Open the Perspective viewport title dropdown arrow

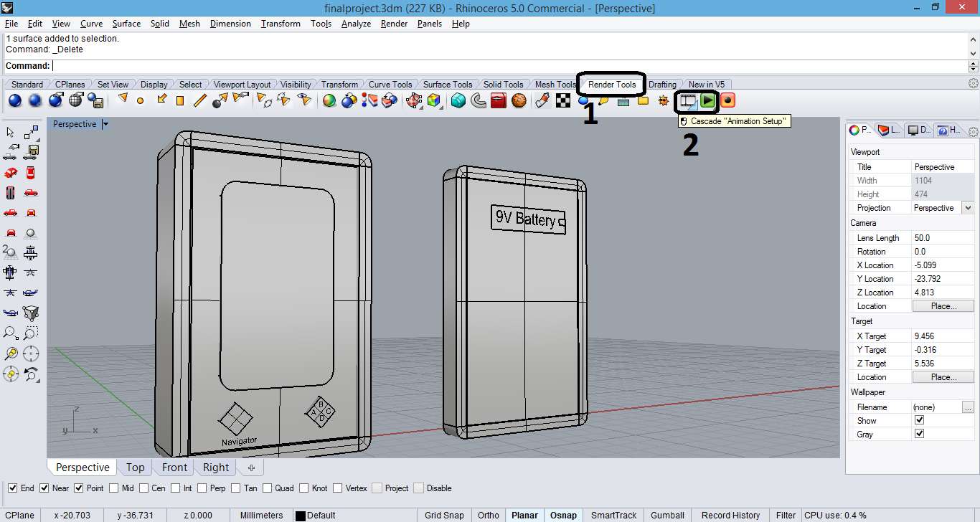[x=105, y=124]
